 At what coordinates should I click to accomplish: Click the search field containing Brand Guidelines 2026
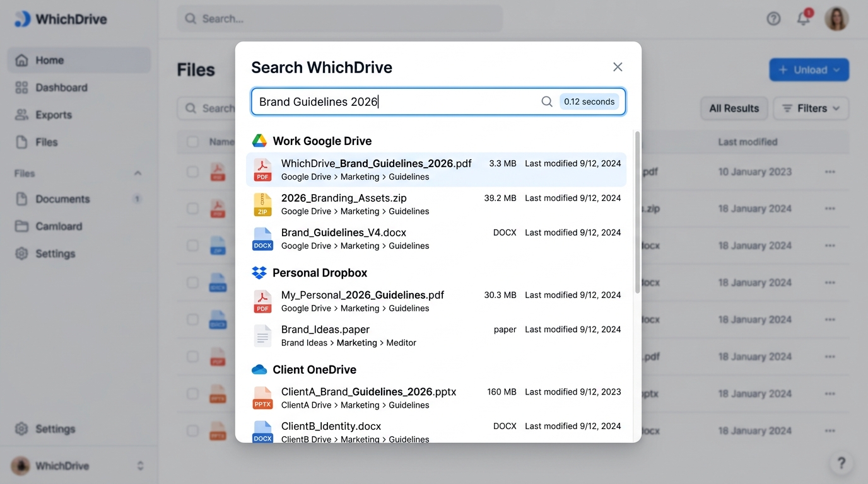pyautogui.click(x=438, y=101)
